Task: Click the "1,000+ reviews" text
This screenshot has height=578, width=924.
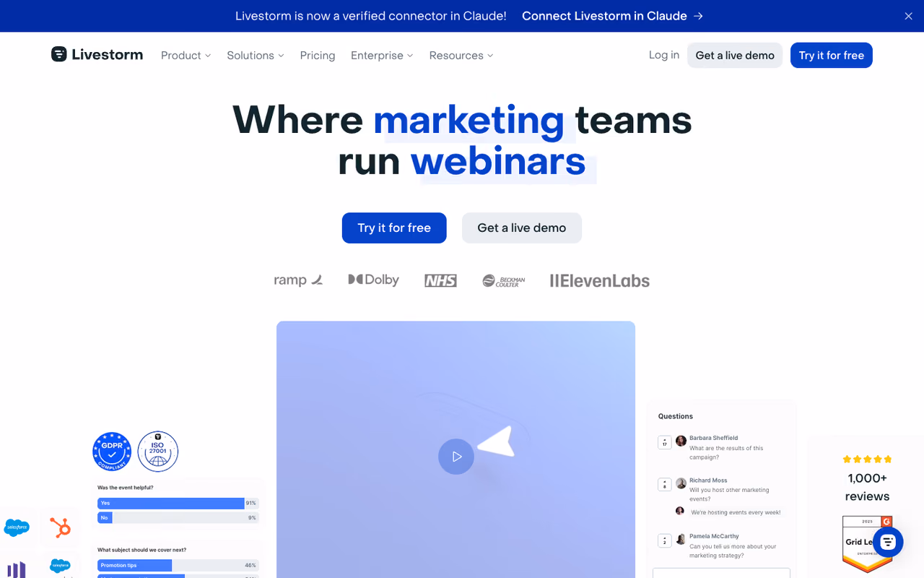Action: coord(868,487)
